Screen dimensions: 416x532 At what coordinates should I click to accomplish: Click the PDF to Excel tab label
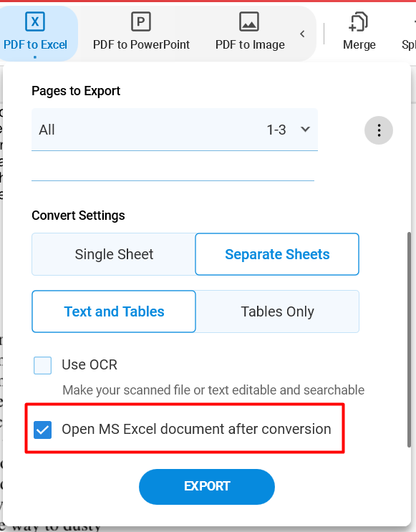point(35,45)
